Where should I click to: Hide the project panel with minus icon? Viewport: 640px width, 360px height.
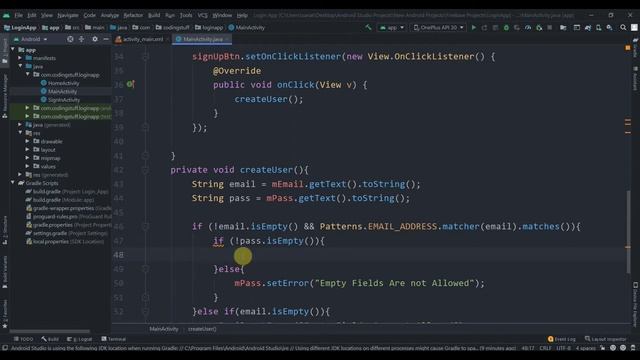coord(106,39)
